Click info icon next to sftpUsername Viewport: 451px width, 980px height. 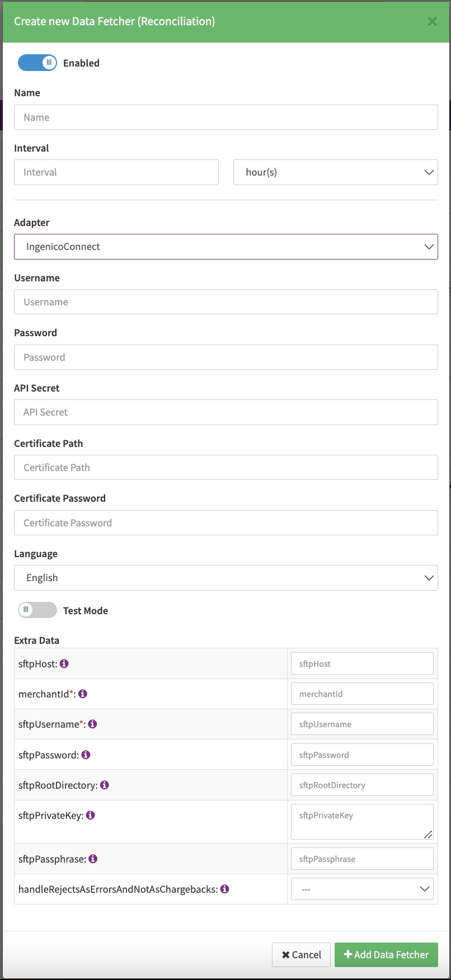click(x=93, y=724)
